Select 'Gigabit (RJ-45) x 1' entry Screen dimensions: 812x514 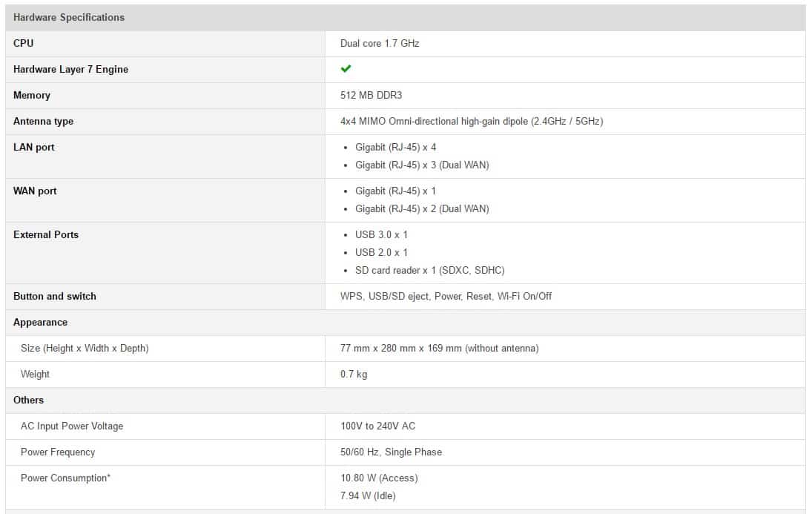pos(396,191)
